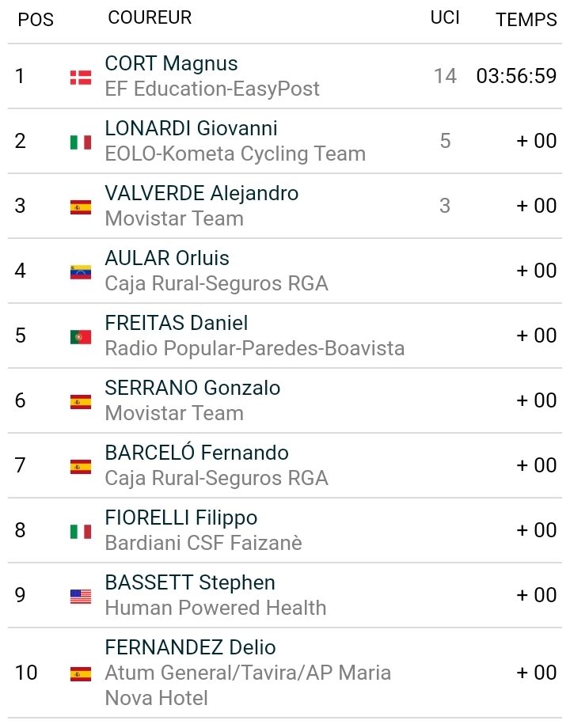Open SERRANO Gonzalo's rider profile
The height and width of the screenshot is (728, 570).
(192, 388)
